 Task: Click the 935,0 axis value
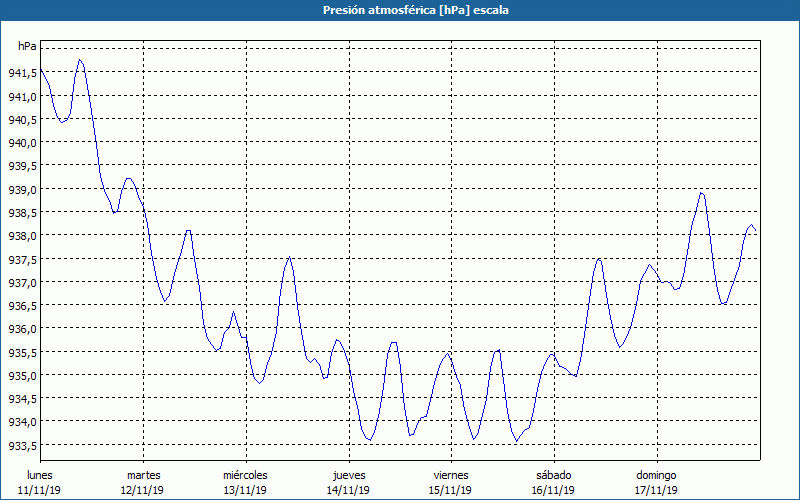[22, 376]
